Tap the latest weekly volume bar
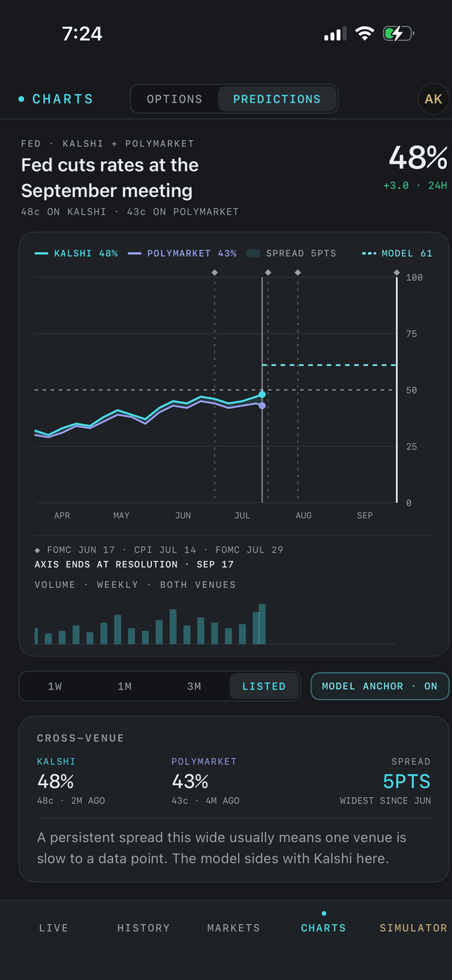The height and width of the screenshot is (980, 452). [x=262, y=624]
